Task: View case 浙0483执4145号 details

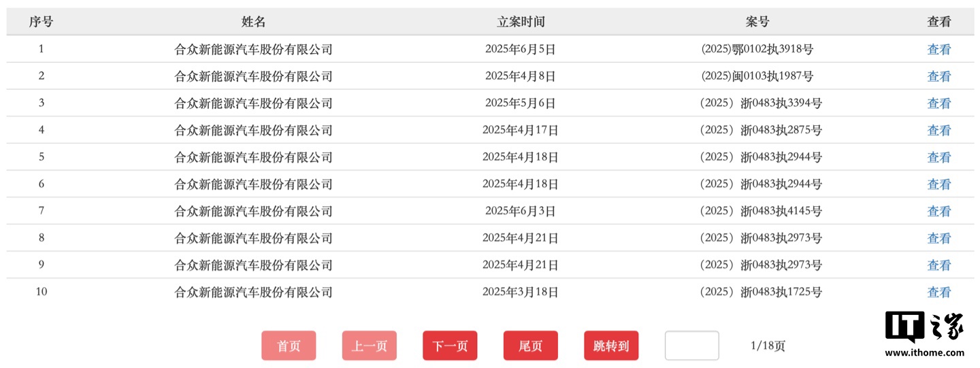Action: [x=938, y=212]
